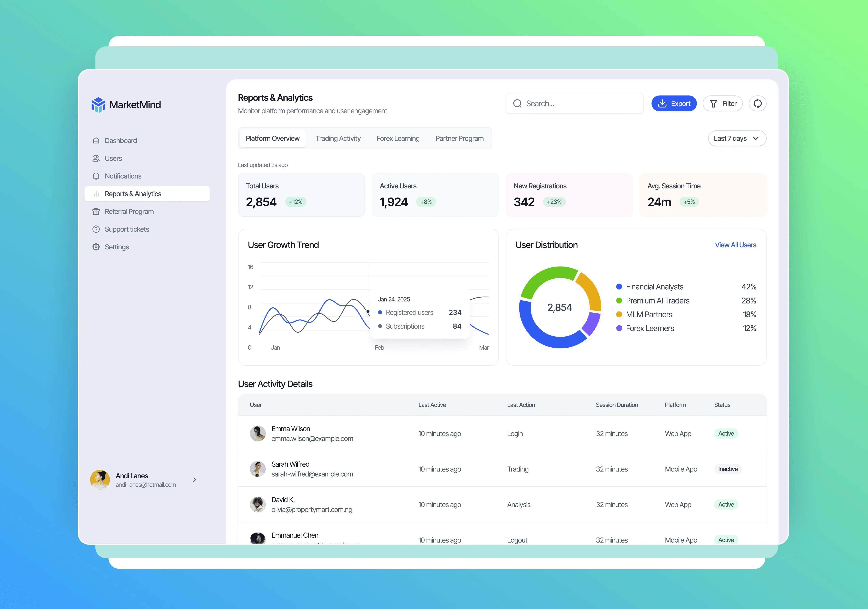
Task: Switch to the Forex Learning tab
Action: coord(398,138)
